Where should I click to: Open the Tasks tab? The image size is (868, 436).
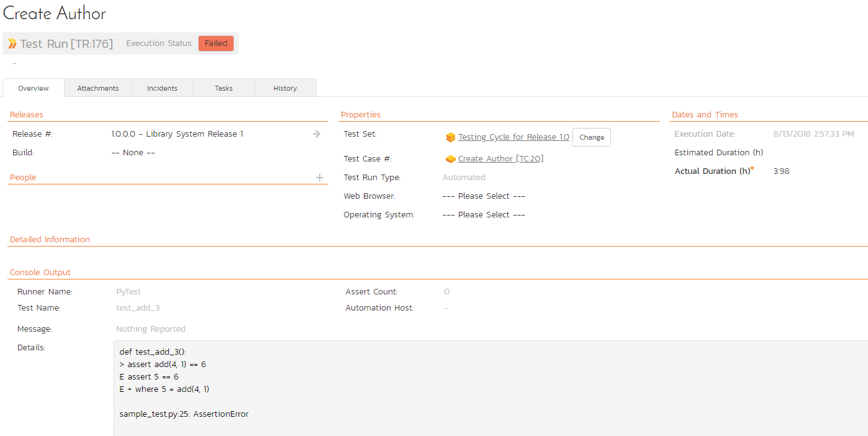coord(224,88)
